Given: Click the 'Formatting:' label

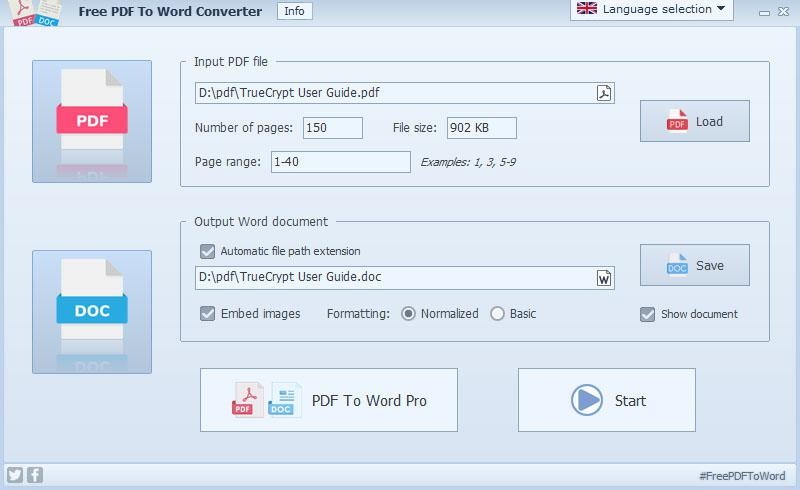Looking at the screenshot, I should 358,313.
